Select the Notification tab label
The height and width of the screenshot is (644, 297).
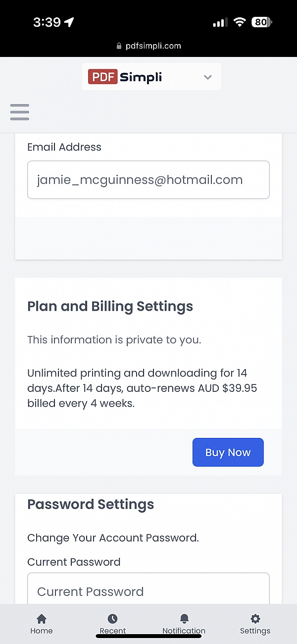point(184,631)
